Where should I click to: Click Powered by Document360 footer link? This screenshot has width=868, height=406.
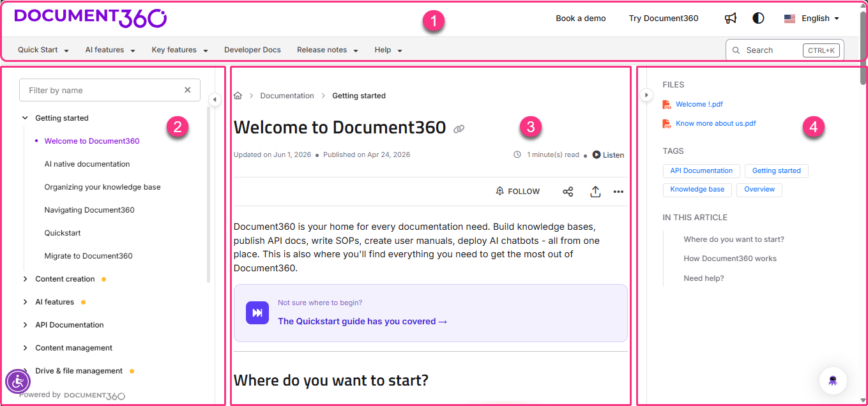click(72, 395)
